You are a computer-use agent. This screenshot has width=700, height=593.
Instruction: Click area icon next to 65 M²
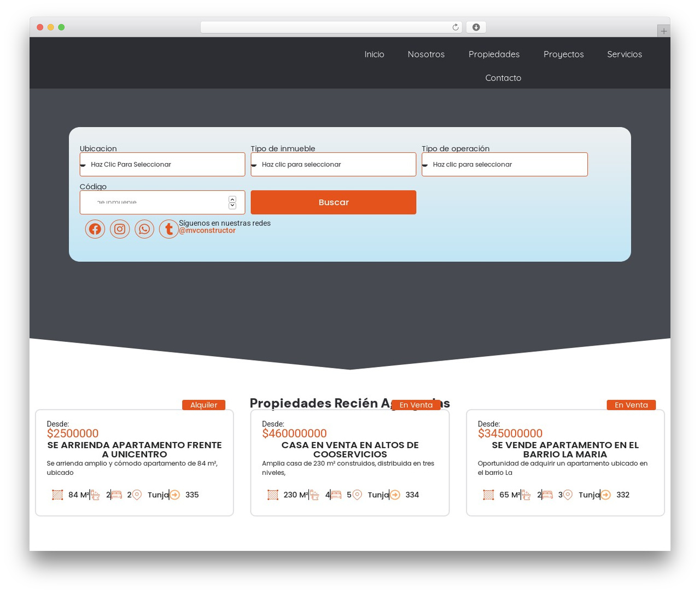[488, 495]
